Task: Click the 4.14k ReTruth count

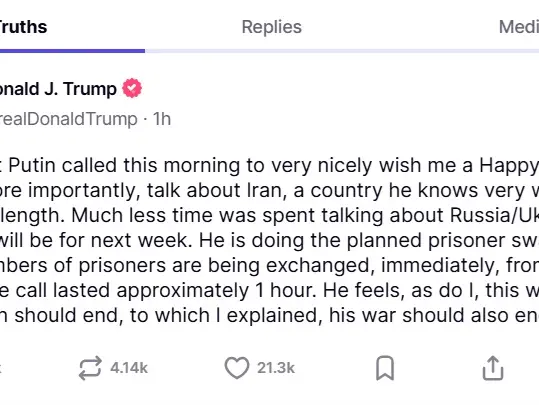Action: pos(129,368)
